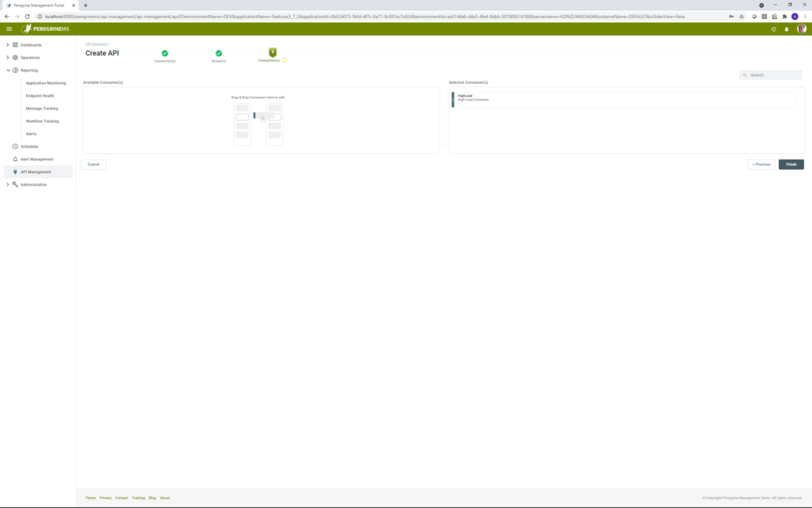Open the hamburger navigation menu
Screen dimensions: 812x508
coord(8,29)
